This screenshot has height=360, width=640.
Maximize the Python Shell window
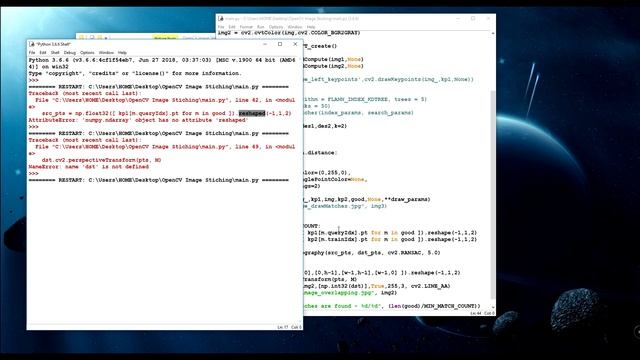280,44
